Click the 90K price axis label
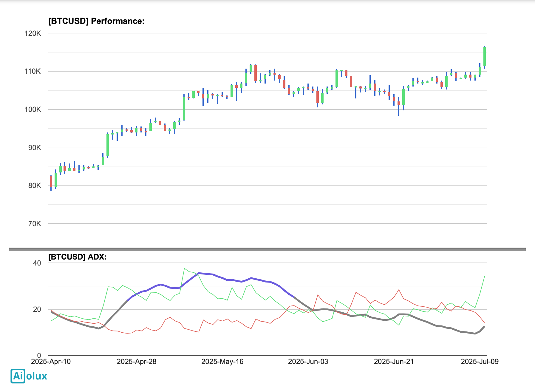Viewport: 535px width, 392px height. 35,147
